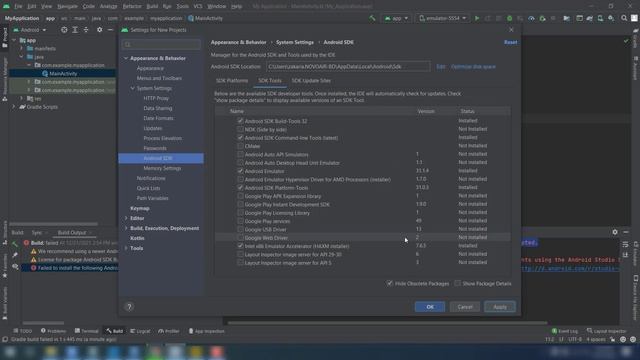Open the SDK Manager toolbar icon
The height and width of the screenshot is (360, 640).
pos(611,18)
